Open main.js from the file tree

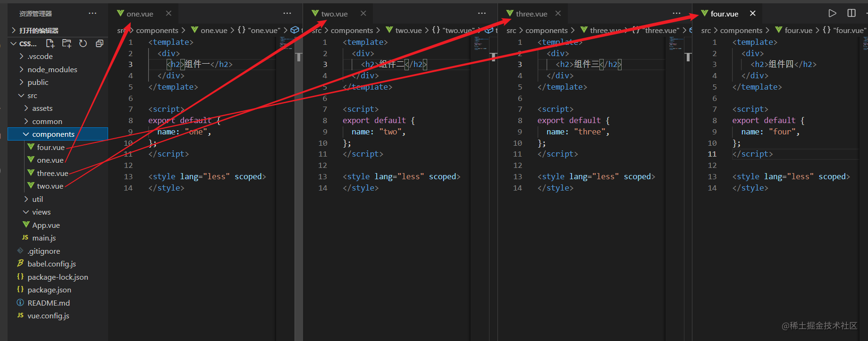pyautogui.click(x=44, y=238)
